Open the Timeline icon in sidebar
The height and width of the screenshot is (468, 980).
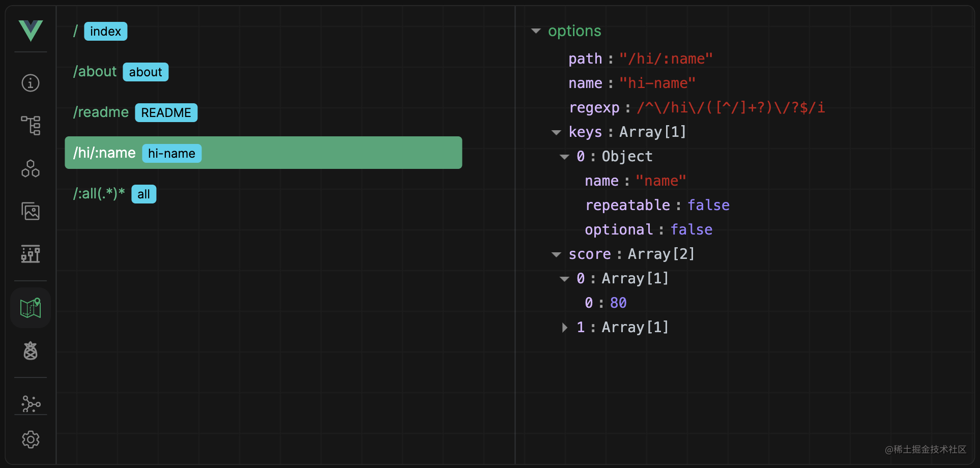(x=31, y=254)
